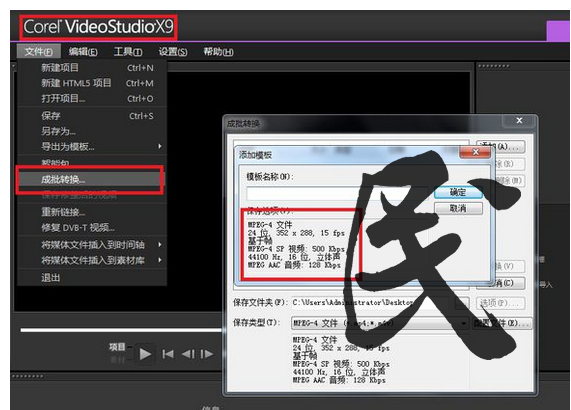Choose 重新链接 from the file menu
This screenshot has width=571, height=410.
pyautogui.click(x=92, y=212)
